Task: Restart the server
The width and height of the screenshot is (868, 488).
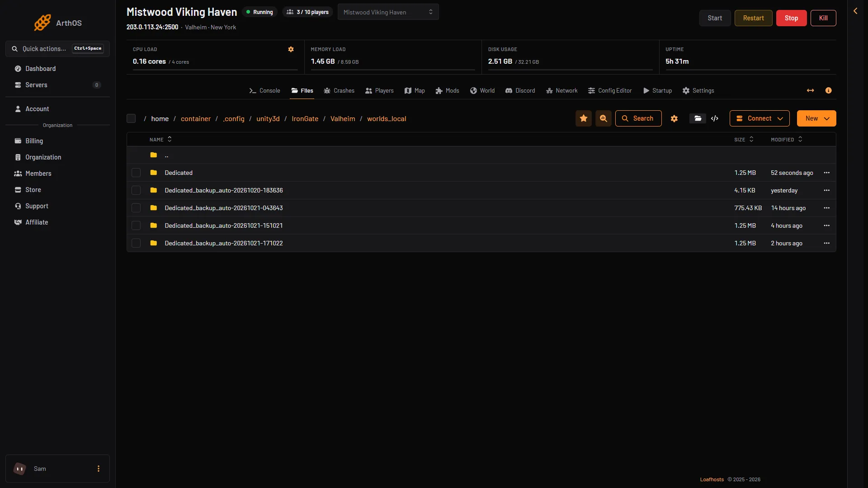Action: (753, 18)
